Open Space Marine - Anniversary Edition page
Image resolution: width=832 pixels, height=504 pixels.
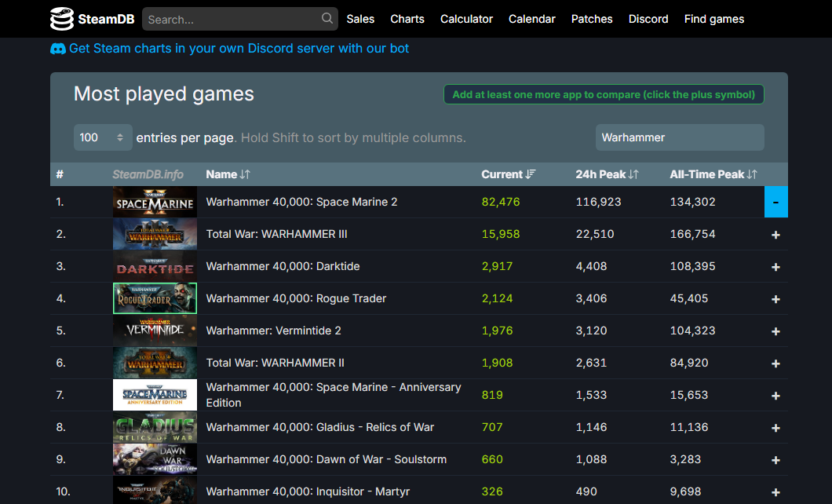(334, 395)
